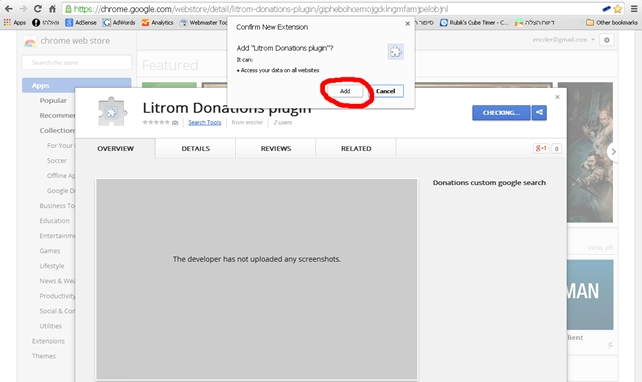Click the chrome web store logo
This screenshot has height=382, width=642.
pos(67,41)
